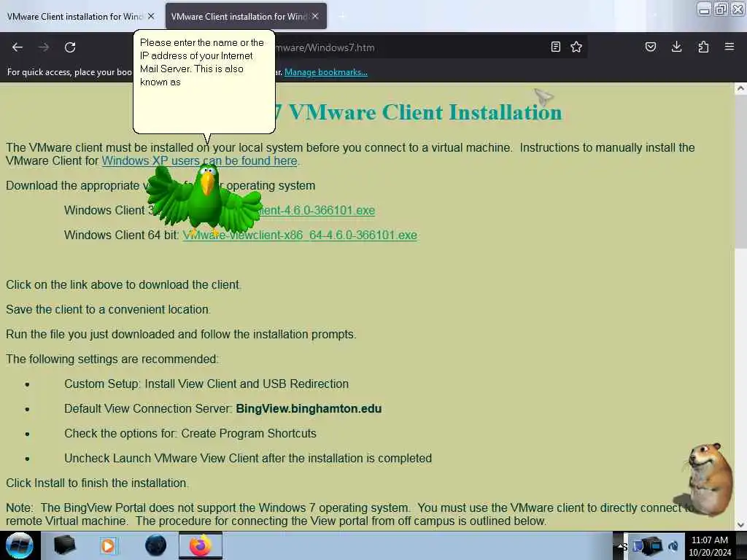Restore down the browser window
Image resolution: width=747 pixels, height=560 pixels.
coord(721,9)
